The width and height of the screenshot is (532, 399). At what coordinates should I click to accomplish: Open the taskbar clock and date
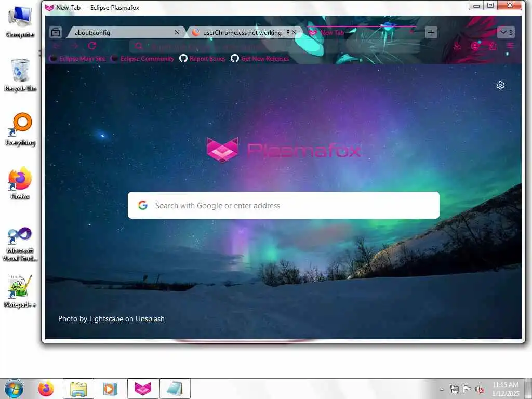point(505,389)
